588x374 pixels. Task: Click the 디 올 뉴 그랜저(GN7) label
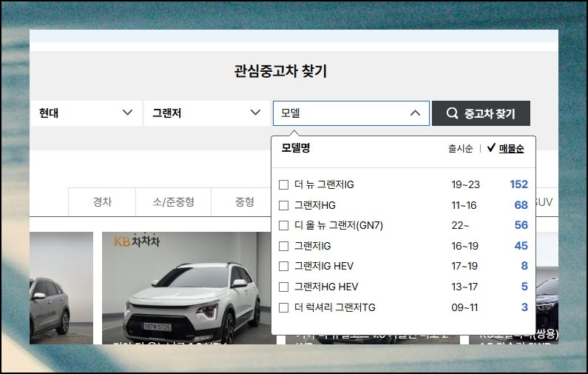pyautogui.click(x=339, y=225)
